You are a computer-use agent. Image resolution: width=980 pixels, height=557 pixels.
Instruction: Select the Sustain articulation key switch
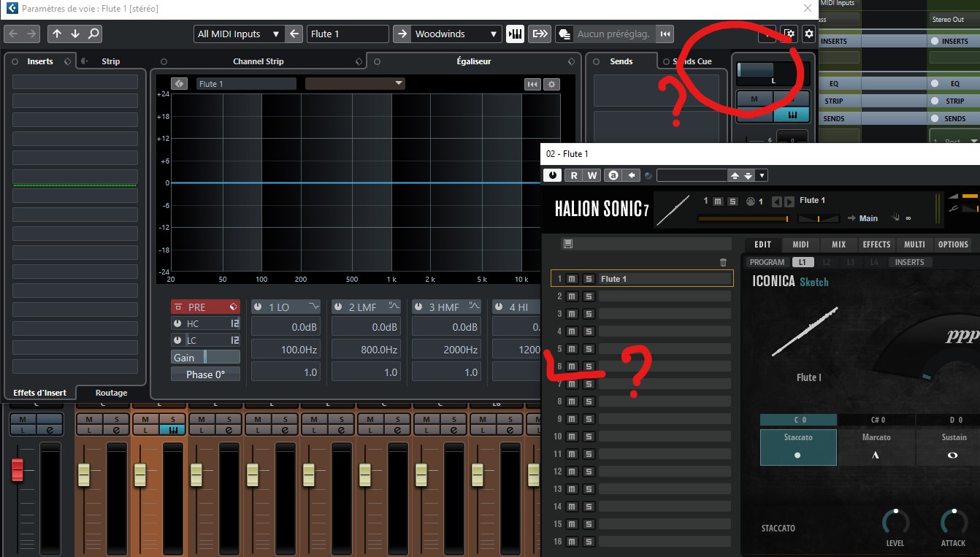pos(952,447)
